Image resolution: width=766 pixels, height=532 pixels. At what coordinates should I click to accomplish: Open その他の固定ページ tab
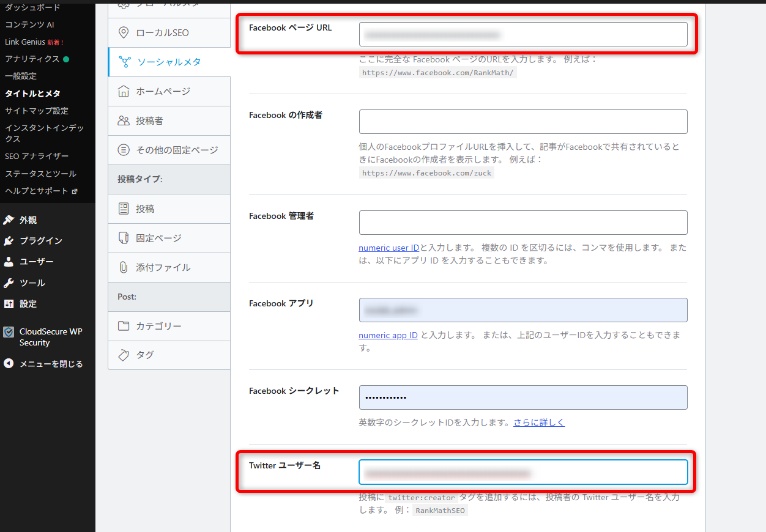(169, 150)
